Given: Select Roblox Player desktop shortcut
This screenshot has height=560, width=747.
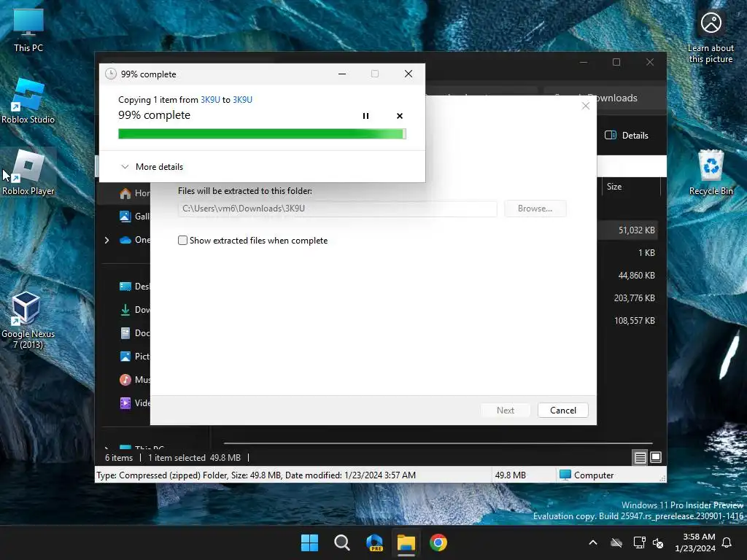Looking at the screenshot, I should tap(28, 173).
